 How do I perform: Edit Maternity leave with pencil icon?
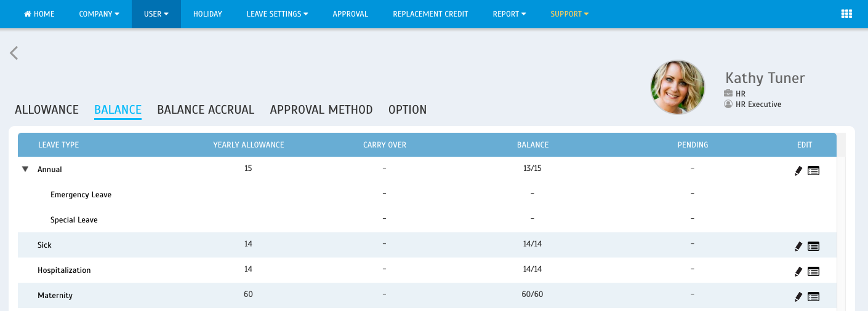pos(798,297)
